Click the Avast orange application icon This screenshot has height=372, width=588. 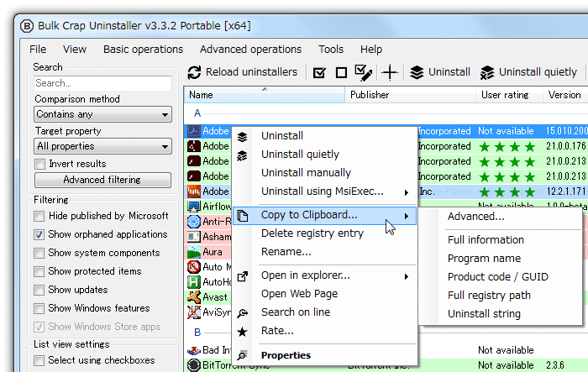(194, 297)
